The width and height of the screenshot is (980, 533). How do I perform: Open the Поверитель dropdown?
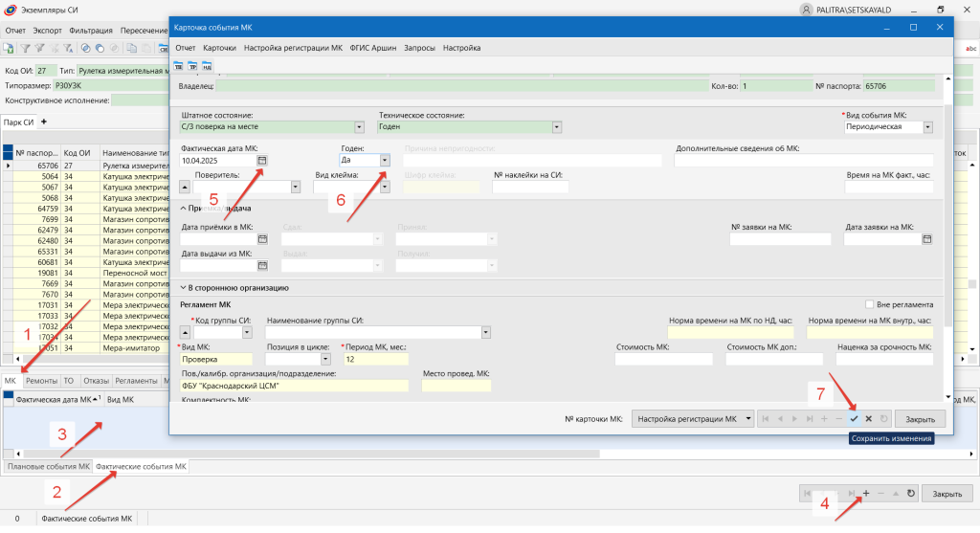[x=296, y=187]
